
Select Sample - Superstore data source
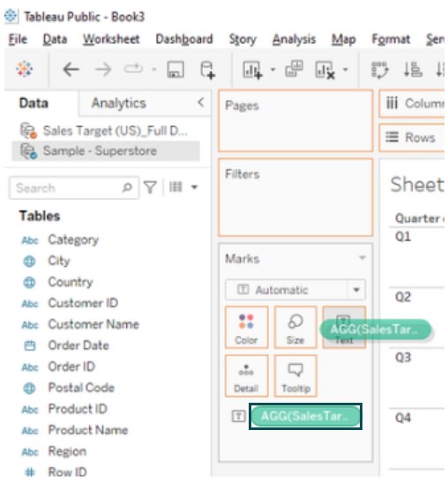[x=106, y=151]
